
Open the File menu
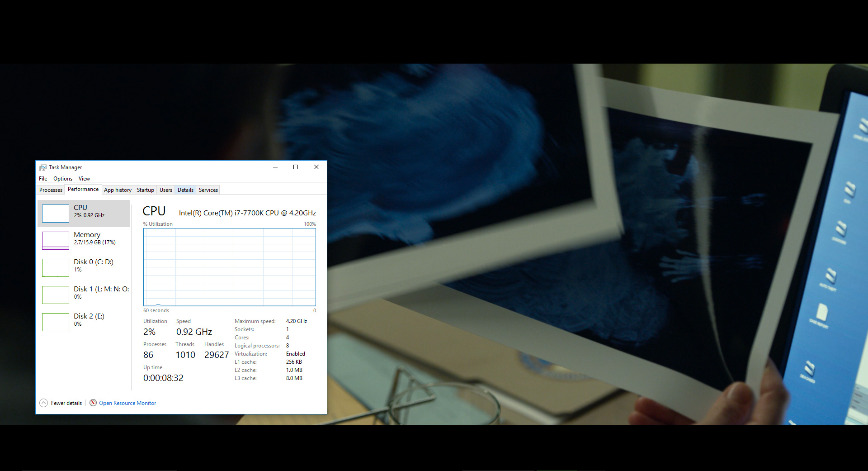pyautogui.click(x=43, y=179)
